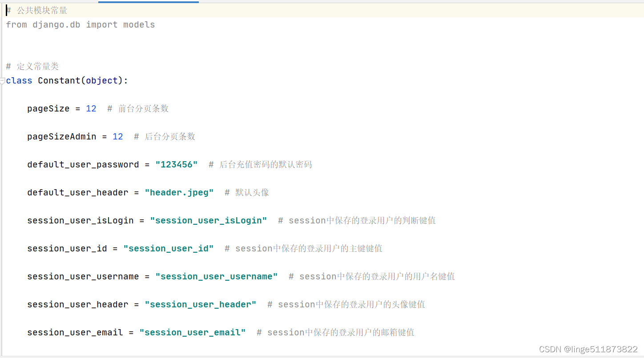Click the 前台分页条数 comment
This screenshot has height=358, width=644.
tap(143, 108)
